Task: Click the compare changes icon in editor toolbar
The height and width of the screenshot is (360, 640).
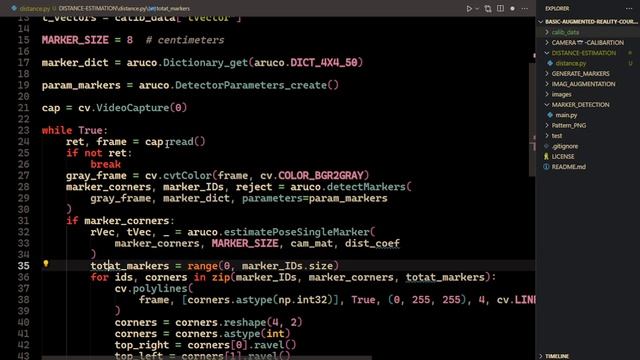Action: tap(488, 9)
